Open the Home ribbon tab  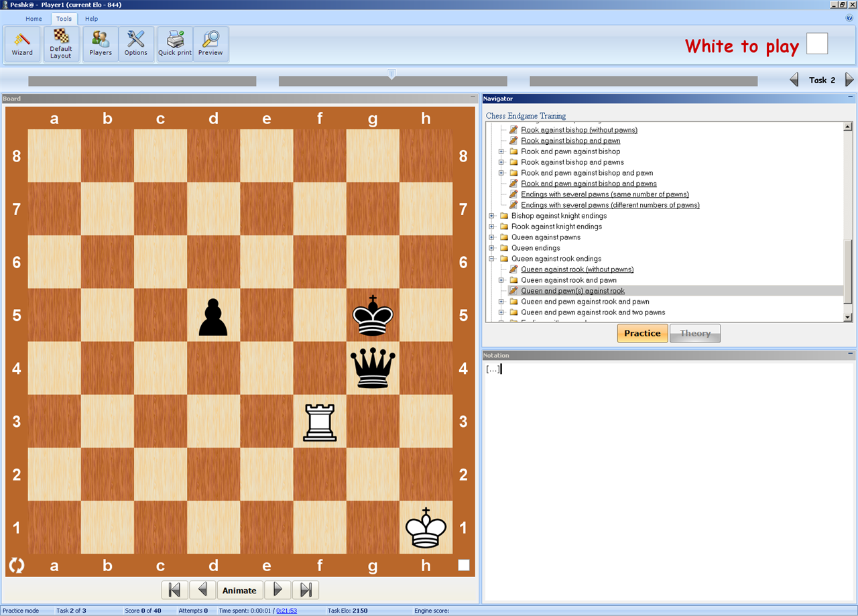(34, 19)
